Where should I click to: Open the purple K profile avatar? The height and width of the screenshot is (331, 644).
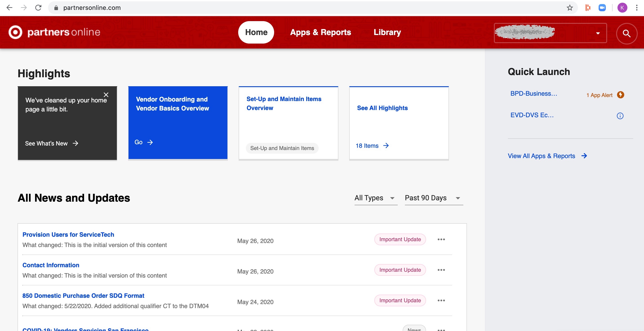click(622, 8)
